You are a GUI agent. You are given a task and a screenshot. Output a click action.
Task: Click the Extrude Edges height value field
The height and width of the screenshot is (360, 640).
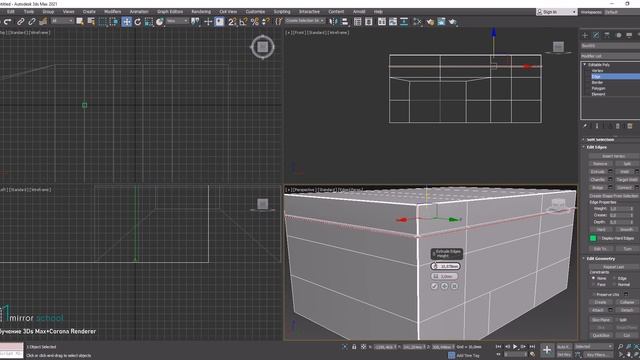tap(445, 266)
